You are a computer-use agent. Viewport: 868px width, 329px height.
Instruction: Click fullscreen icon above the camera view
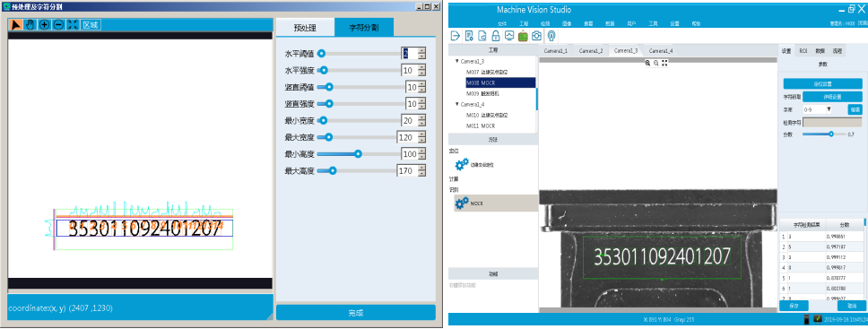point(664,63)
